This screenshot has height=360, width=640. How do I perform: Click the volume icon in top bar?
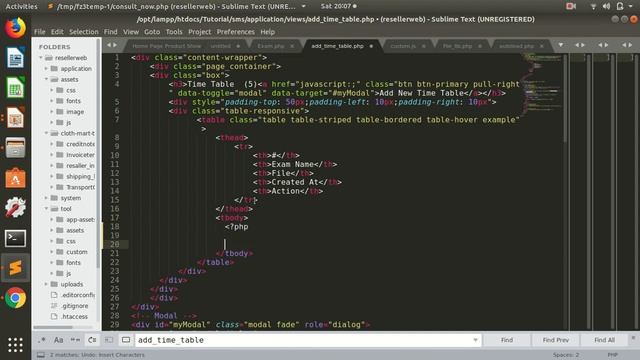tap(606, 6)
